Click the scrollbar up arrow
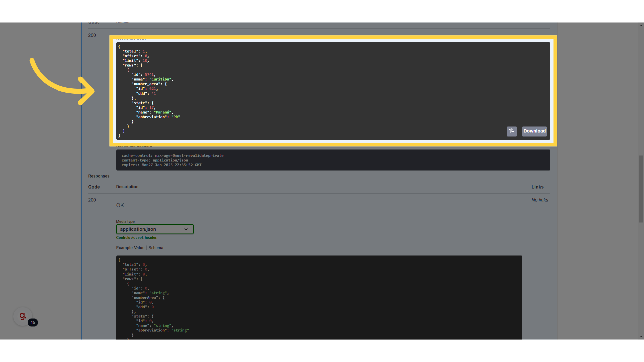This screenshot has height=362, width=644. pos(641,25)
